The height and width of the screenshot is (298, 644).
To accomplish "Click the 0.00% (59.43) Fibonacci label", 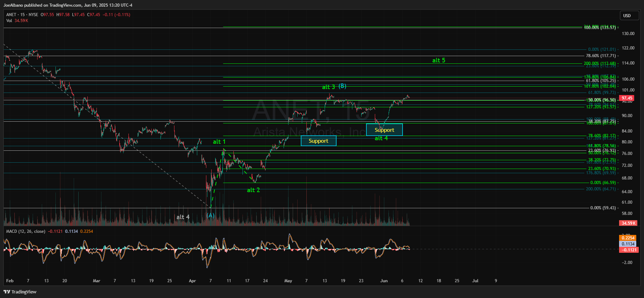I will point(603,208).
